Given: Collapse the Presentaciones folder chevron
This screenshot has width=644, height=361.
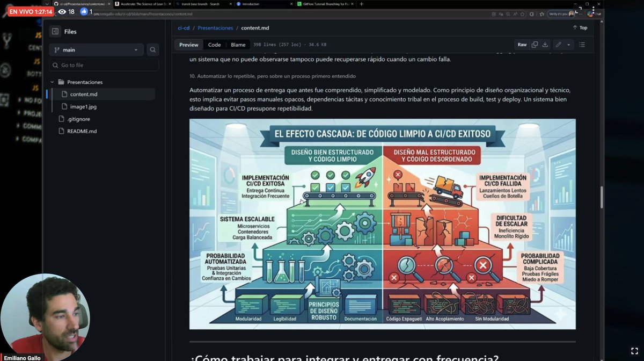Looking at the screenshot, I should tap(53, 82).
